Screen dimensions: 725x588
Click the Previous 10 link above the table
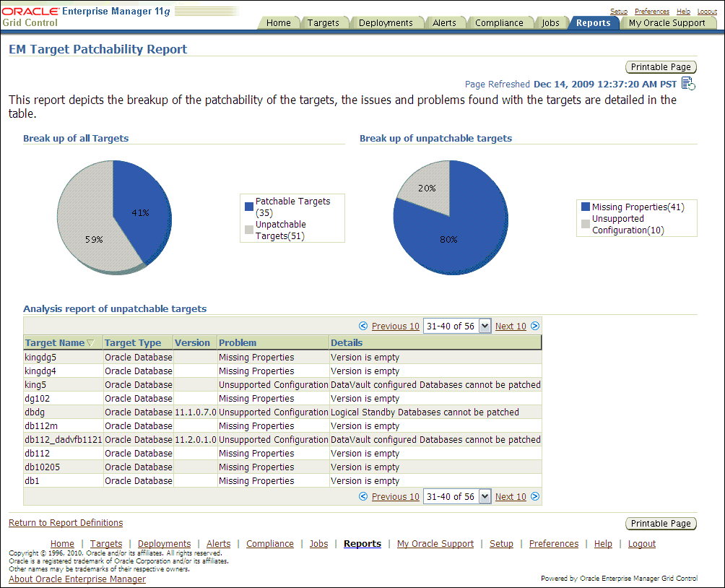395,327
